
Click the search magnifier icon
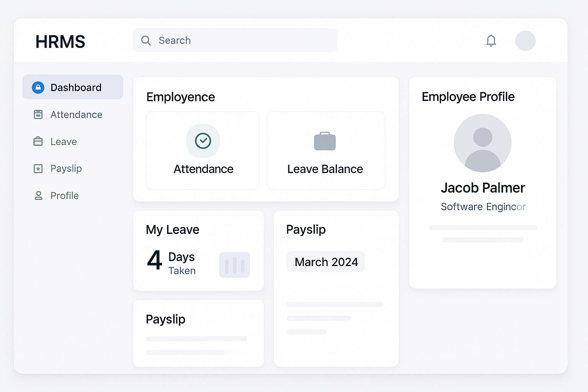pyautogui.click(x=146, y=41)
